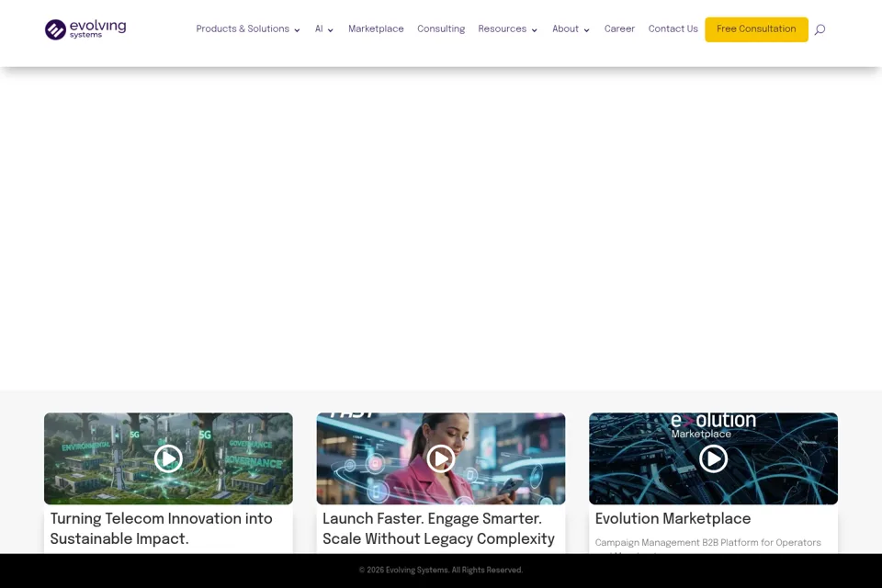The height and width of the screenshot is (588, 882).
Task: Open the search magnifier icon
Action: coord(820,29)
